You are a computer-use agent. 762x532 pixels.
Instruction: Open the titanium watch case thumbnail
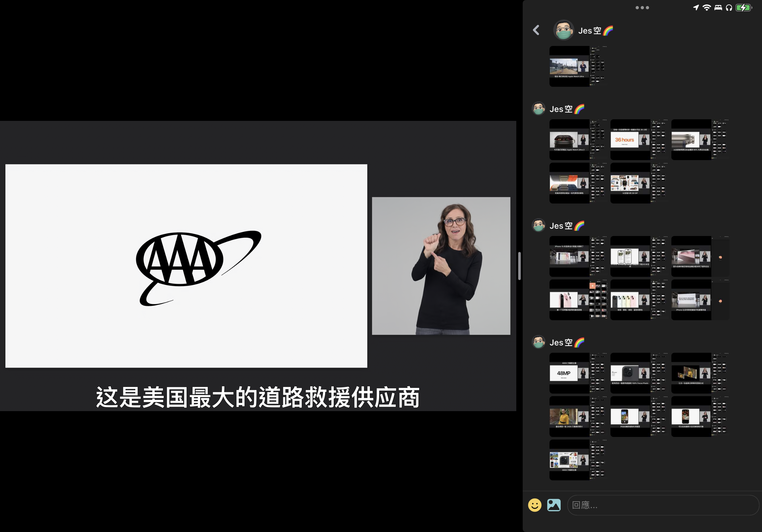700,140
